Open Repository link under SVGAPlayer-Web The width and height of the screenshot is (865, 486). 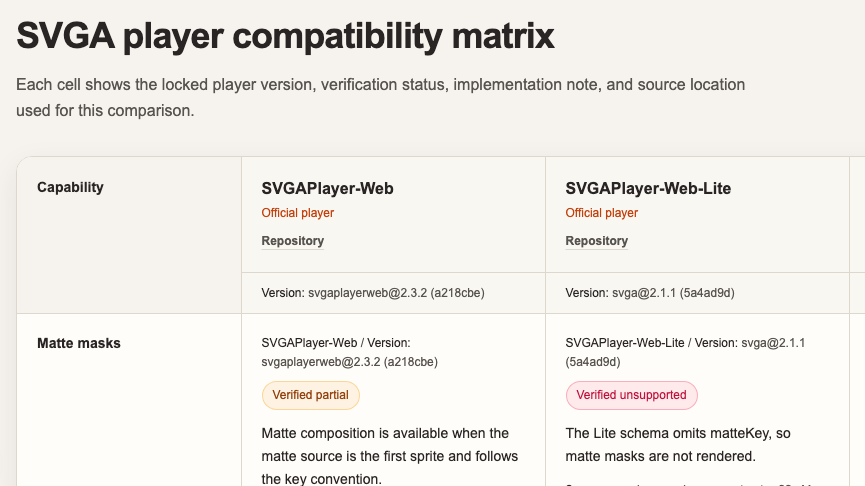(x=292, y=241)
